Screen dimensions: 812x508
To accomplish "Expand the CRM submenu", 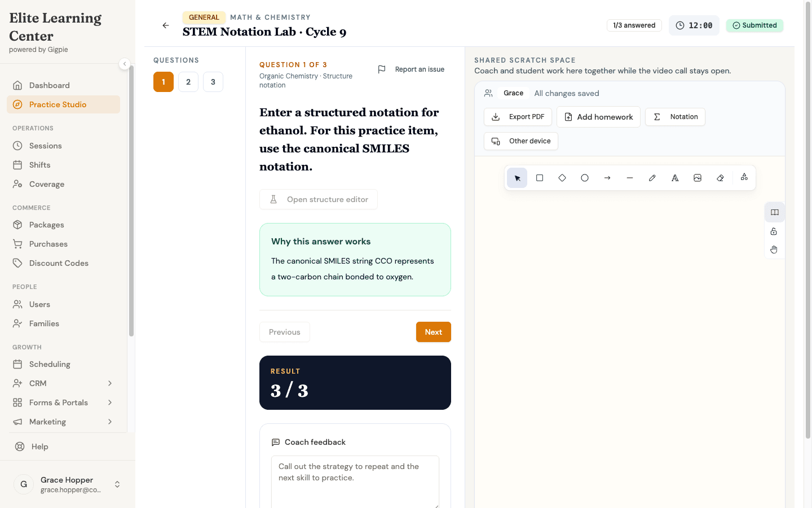I will point(110,383).
